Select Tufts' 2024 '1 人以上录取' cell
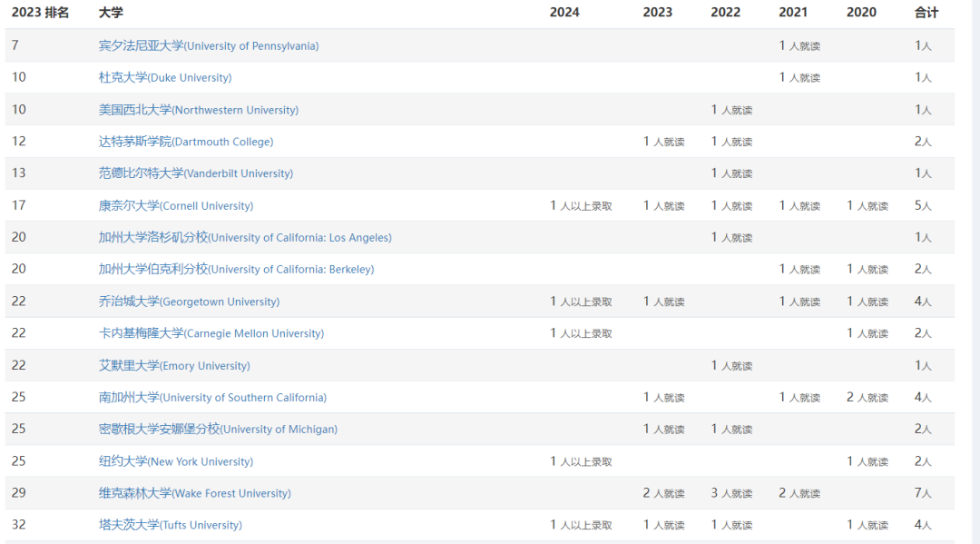 click(x=582, y=525)
